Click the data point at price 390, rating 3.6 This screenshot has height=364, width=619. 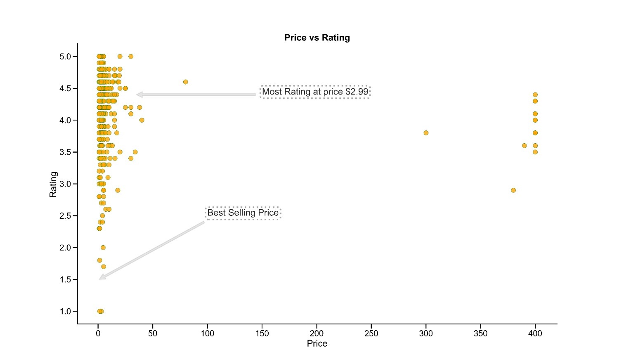click(524, 146)
